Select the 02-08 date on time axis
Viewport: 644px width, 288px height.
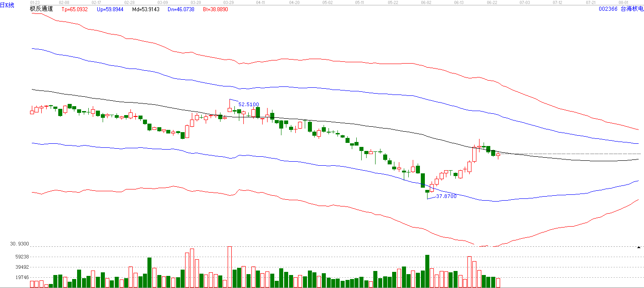point(64,2)
